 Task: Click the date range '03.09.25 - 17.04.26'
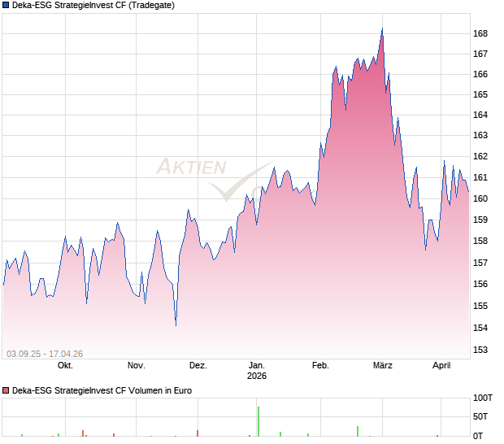click(x=45, y=354)
